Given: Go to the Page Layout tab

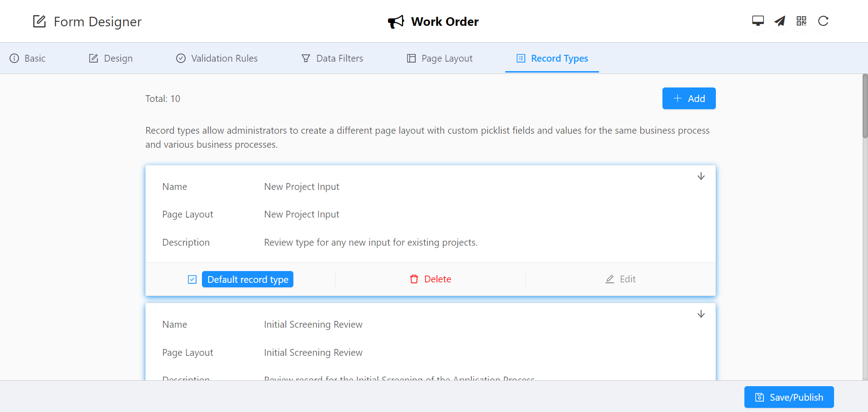Looking at the screenshot, I should (440, 58).
